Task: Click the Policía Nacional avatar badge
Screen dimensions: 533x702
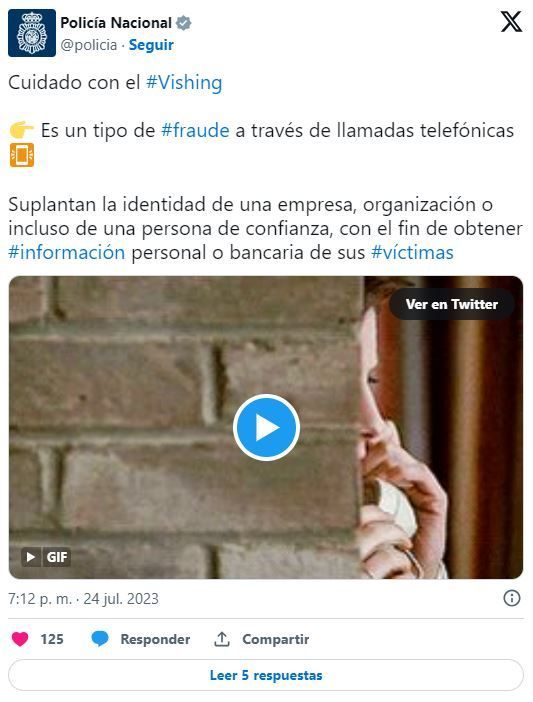Action: (x=32, y=33)
